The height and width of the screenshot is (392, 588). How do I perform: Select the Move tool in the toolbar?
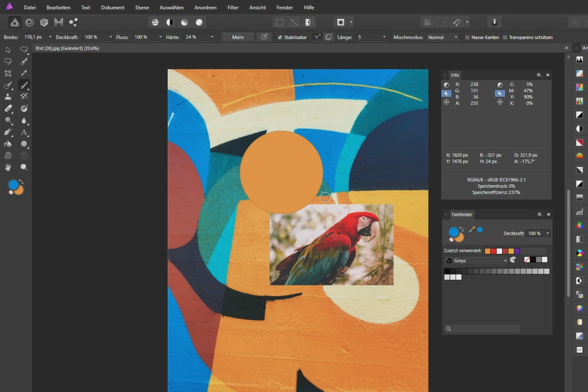pos(8,50)
